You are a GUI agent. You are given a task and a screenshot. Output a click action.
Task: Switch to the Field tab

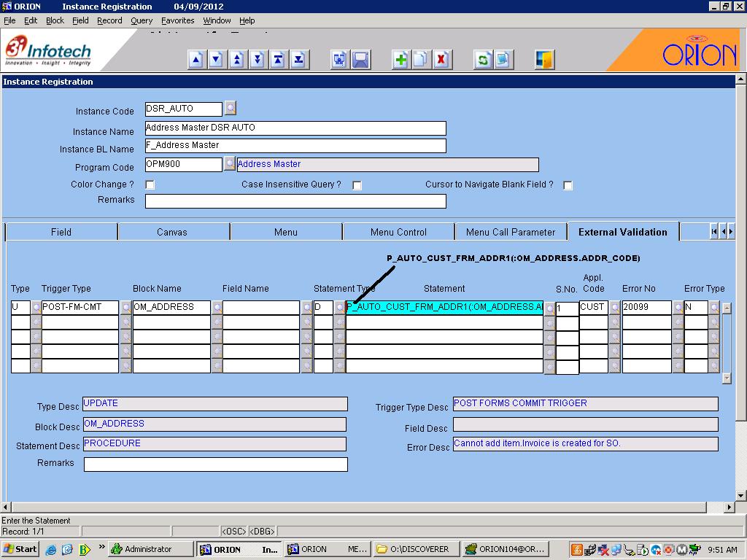pyautogui.click(x=61, y=232)
